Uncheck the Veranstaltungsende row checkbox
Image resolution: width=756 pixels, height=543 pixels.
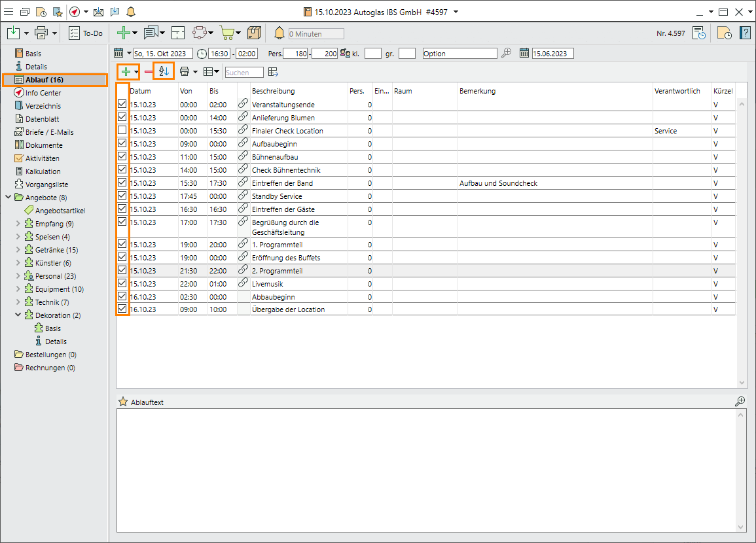122,104
